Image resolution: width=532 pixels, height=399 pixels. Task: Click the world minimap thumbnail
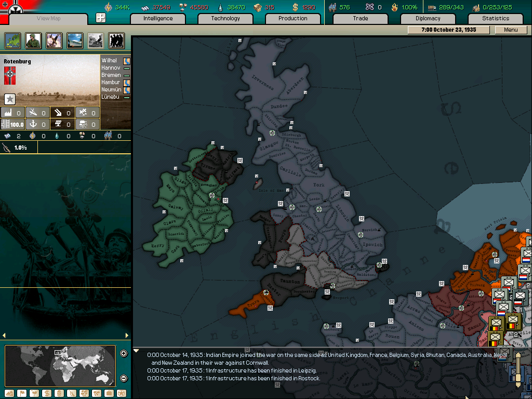click(x=60, y=366)
